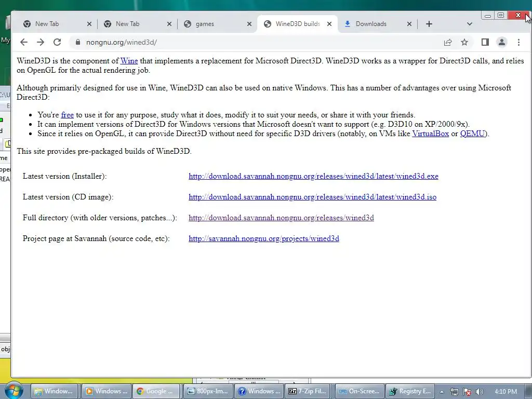The image size is (532, 399).
Task: Close the games tab
Action: pyautogui.click(x=249, y=24)
